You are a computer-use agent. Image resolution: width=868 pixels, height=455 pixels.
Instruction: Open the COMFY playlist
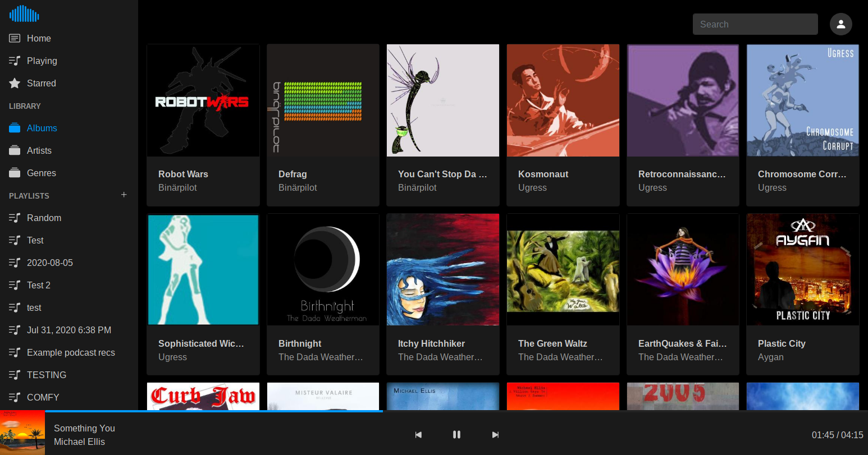[69, 397]
